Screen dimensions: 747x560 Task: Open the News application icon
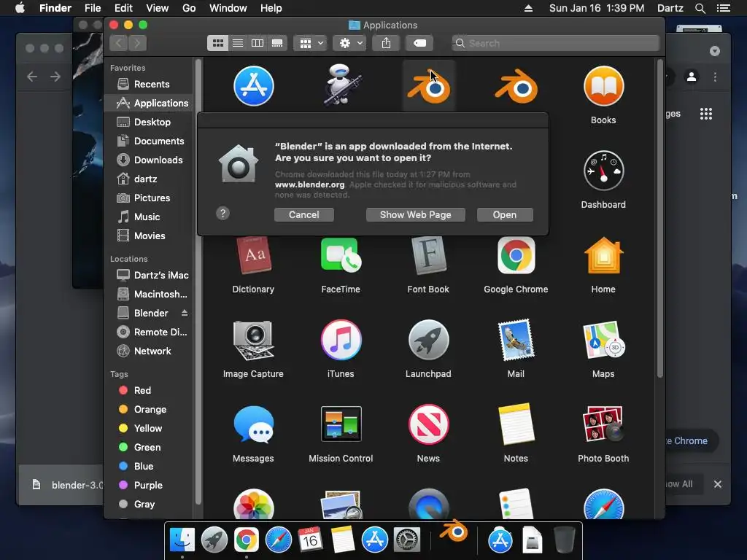point(429,424)
